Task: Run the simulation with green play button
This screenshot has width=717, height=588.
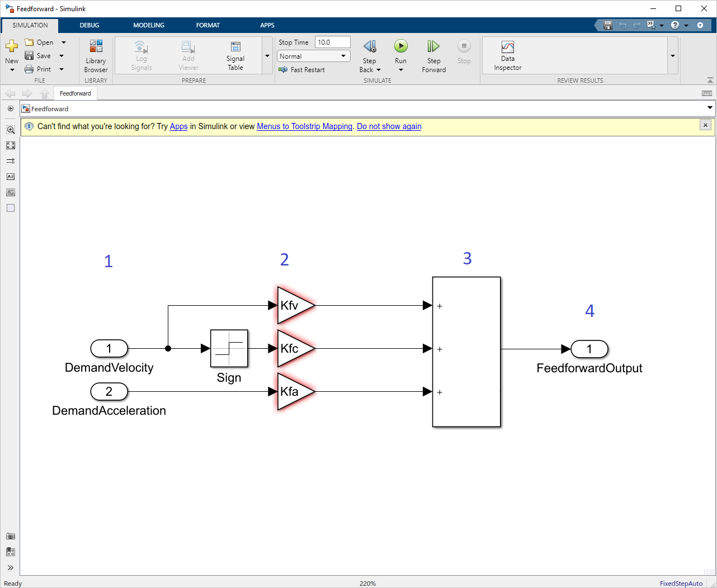Action: 401,46
